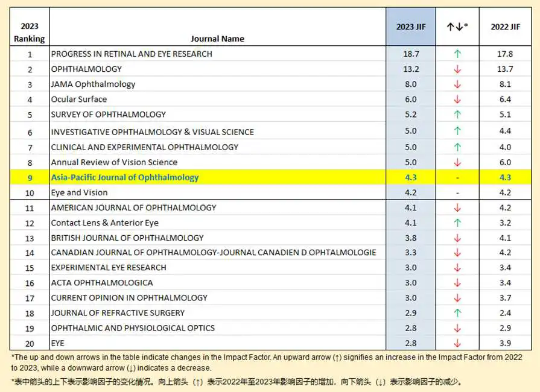
Task: Click green up arrow for Contact Lens & Anterior Eye
Action: pos(457,223)
